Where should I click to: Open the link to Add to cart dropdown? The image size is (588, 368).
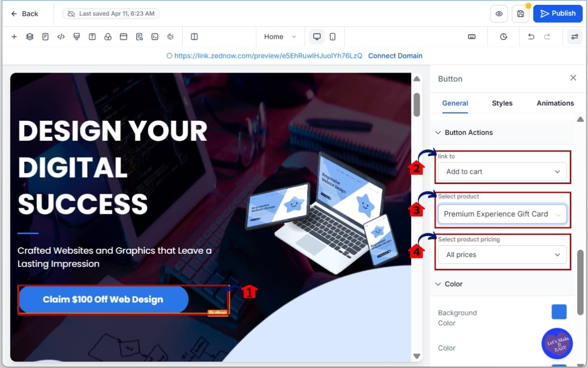503,172
